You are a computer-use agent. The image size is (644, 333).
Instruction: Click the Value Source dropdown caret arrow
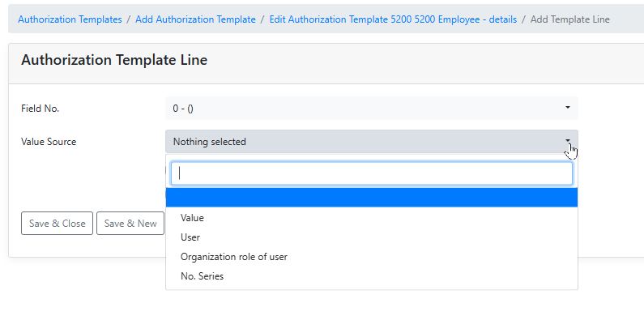567,141
